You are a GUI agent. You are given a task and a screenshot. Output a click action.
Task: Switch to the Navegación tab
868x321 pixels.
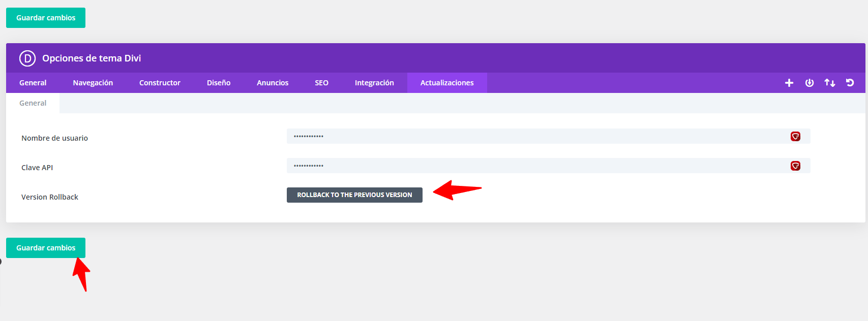[x=93, y=83]
